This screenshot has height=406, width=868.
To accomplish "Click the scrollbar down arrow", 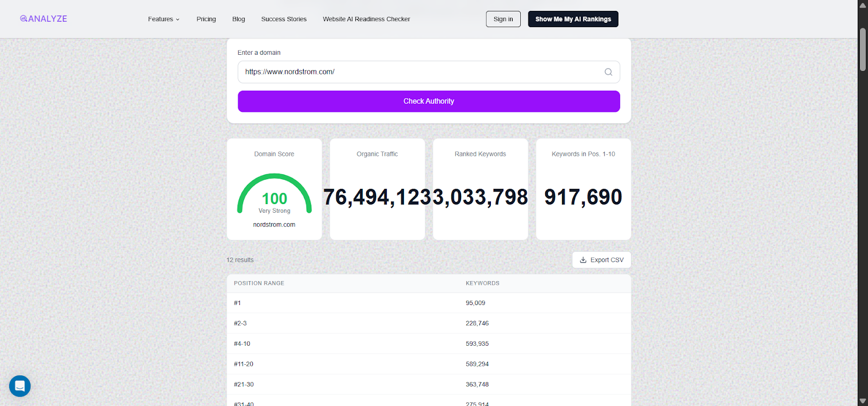I will pos(863,401).
